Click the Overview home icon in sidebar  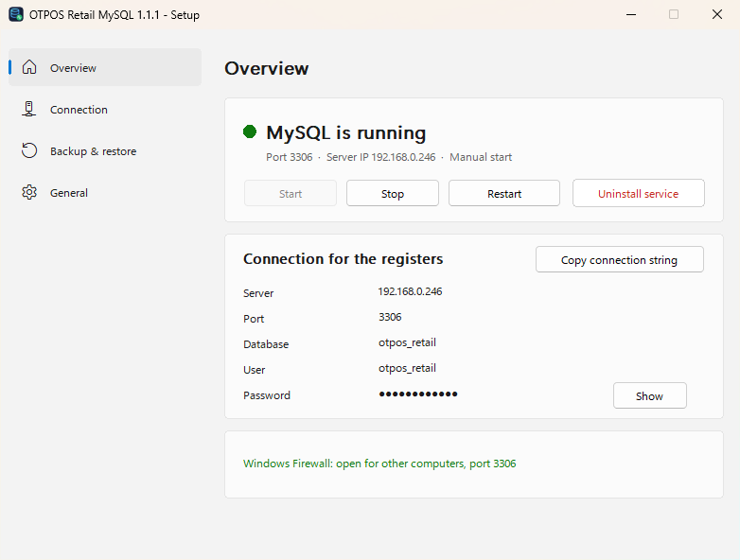(29, 67)
